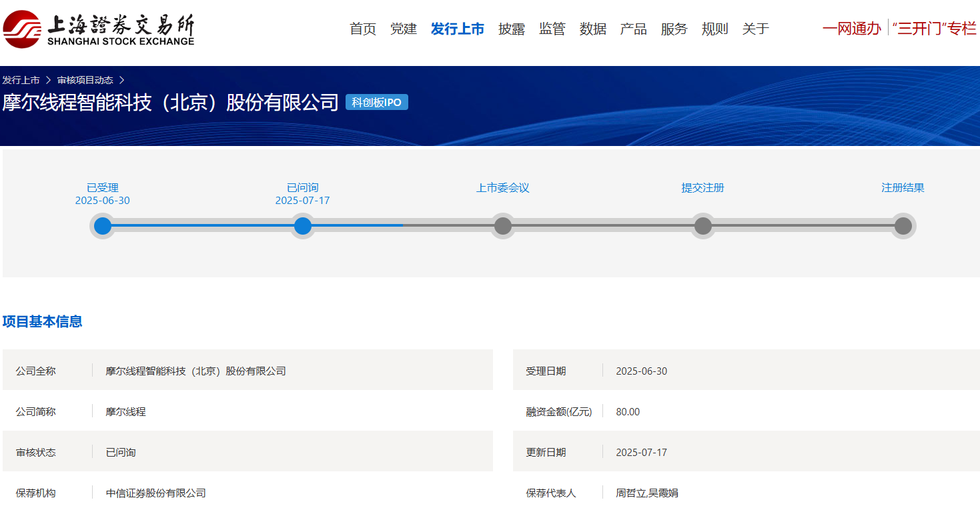The image size is (980, 506).
Task: Click the 保荐机构 value 中信证券股份有限公司
Action: [156, 493]
